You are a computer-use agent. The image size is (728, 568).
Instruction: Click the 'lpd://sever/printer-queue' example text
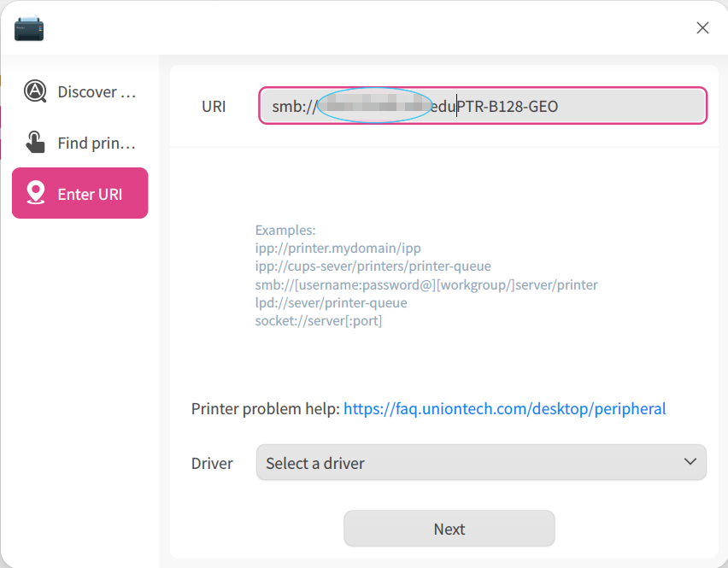pos(331,303)
